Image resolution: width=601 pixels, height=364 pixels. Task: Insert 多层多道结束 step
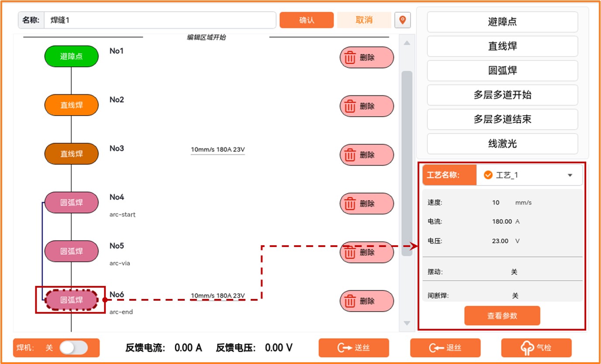(x=502, y=120)
